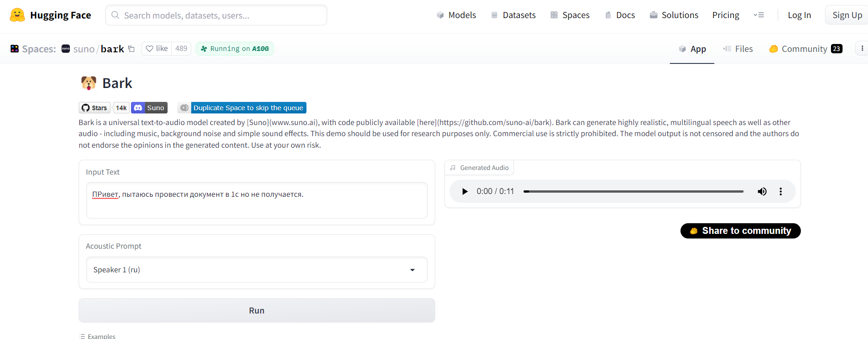Click the toggle icon beside Duplicate Space
The image size is (868, 339).
[184, 108]
